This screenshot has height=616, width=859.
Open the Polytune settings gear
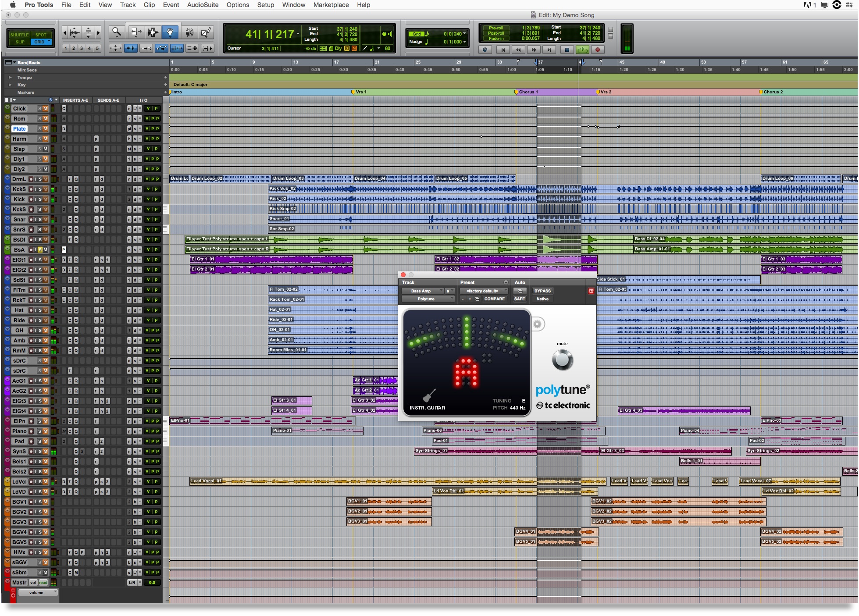coord(537,324)
